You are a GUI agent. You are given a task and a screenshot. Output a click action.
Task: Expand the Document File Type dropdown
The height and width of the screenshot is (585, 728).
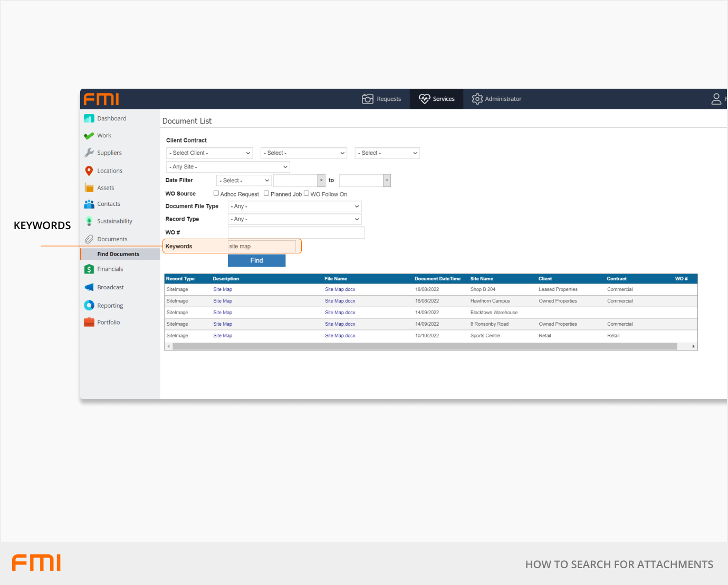[x=294, y=206]
